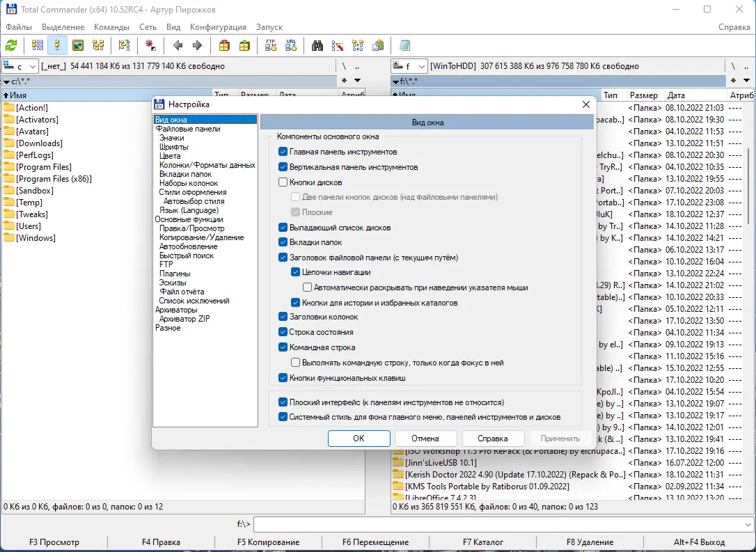Click the 'c:\*.*' left panel path header
Screen dimensions: 756x552
(x=169, y=81)
